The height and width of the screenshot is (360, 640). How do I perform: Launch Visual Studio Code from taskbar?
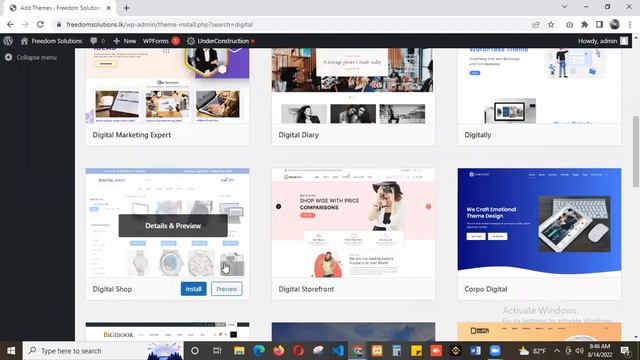[x=338, y=351]
